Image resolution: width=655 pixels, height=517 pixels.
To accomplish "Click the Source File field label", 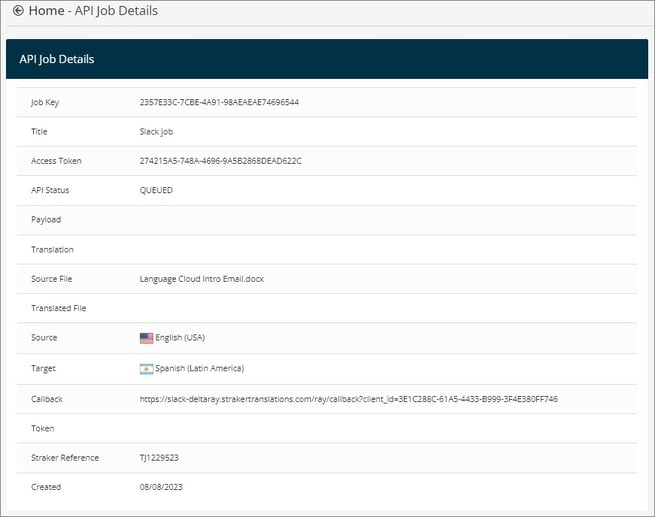I will coord(52,279).
